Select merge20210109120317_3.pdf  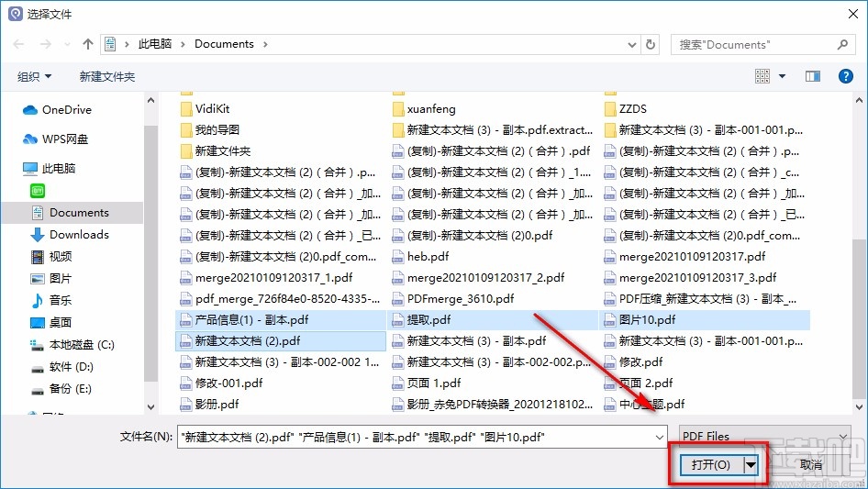690,277
